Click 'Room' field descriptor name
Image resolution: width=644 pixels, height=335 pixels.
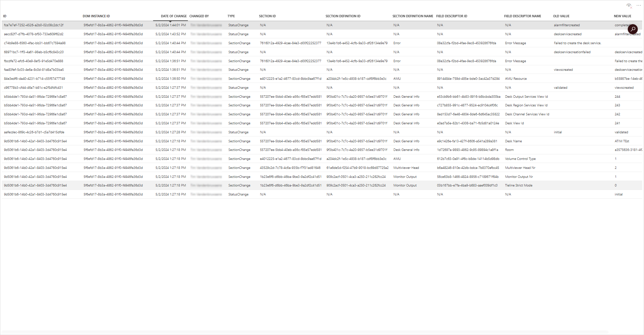[509, 150]
